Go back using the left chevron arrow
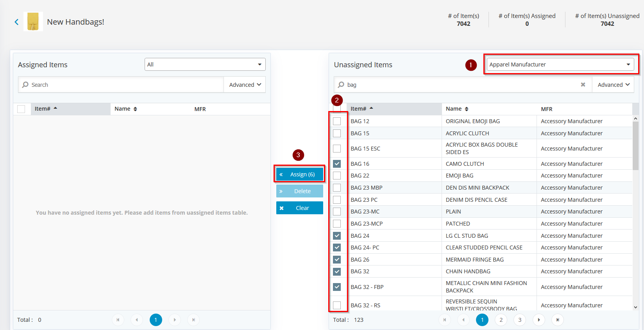This screenshot has height=330, width=644. point(16,22)
